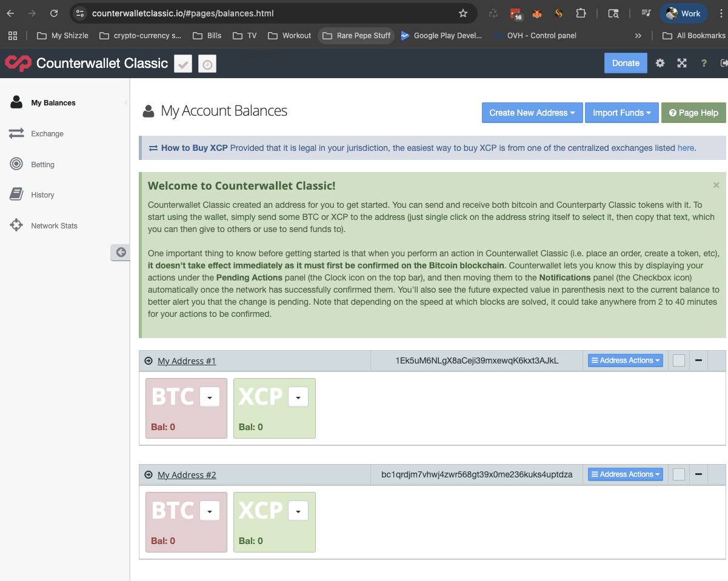Click the green question mark help icon

(704, 63)
